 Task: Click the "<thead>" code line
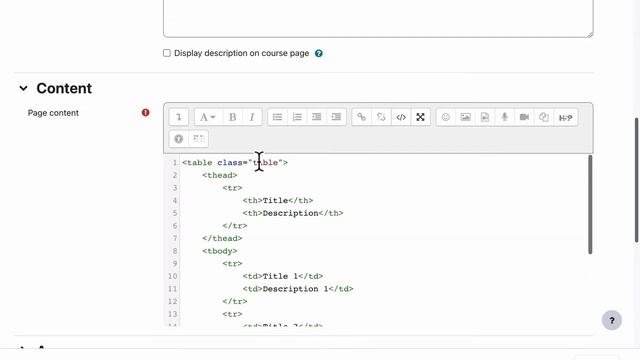click(220, 175)
